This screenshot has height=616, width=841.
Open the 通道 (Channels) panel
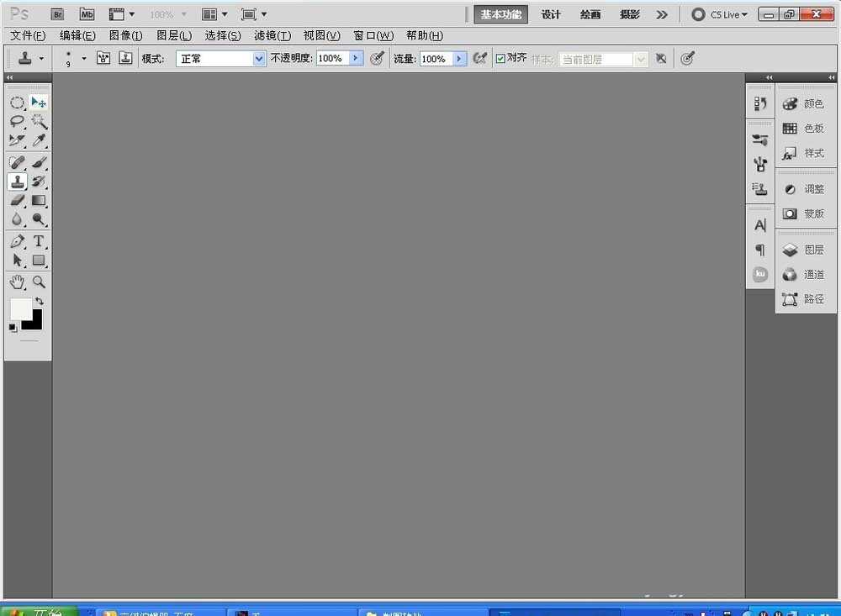[x=806, y=274]
